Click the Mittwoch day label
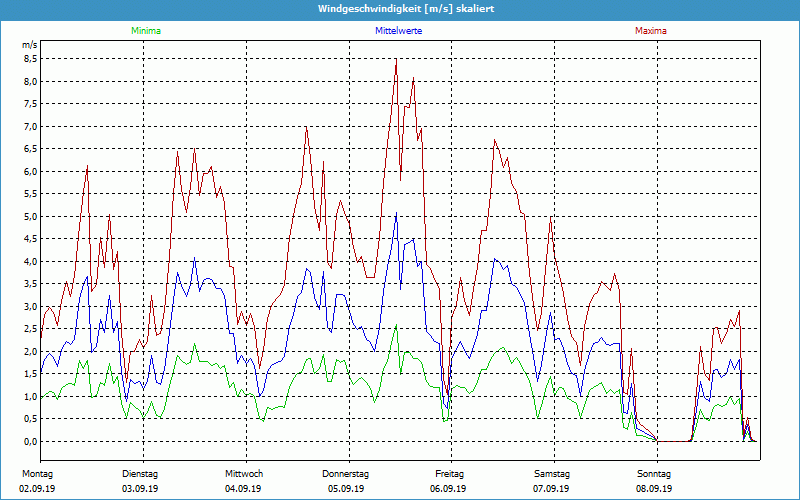Image resolution: width=800 pixels, height=500 pixels. [x=244, y=474]
